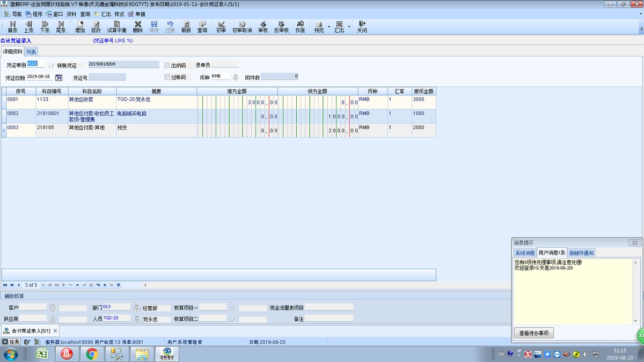
Task: Select the 摘要 cell 电脑城买电脑
Action: coord(157,116)
